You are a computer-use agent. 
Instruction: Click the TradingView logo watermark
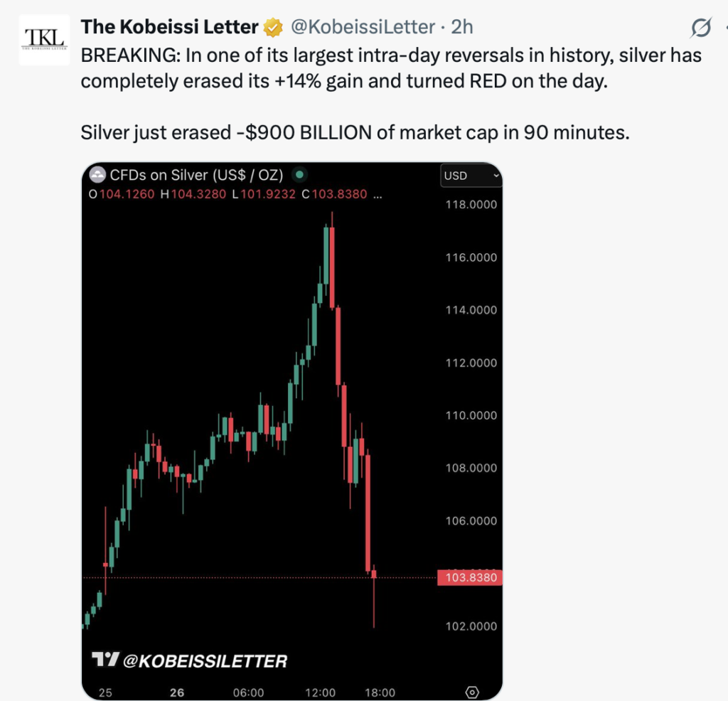pyautogui.click(x=105, y=660)
